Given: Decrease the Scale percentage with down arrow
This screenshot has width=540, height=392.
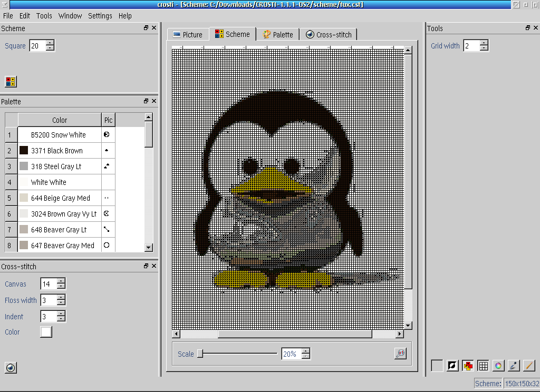Looking at the screenshot, I should (x=306, y=356).
